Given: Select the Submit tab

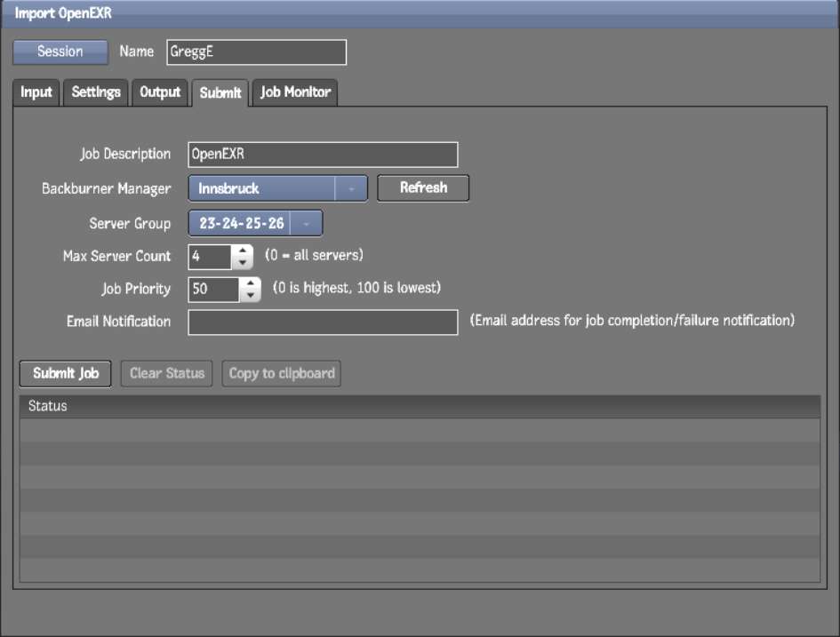Looking at the screenshot, I should click(x=220, y=92).
